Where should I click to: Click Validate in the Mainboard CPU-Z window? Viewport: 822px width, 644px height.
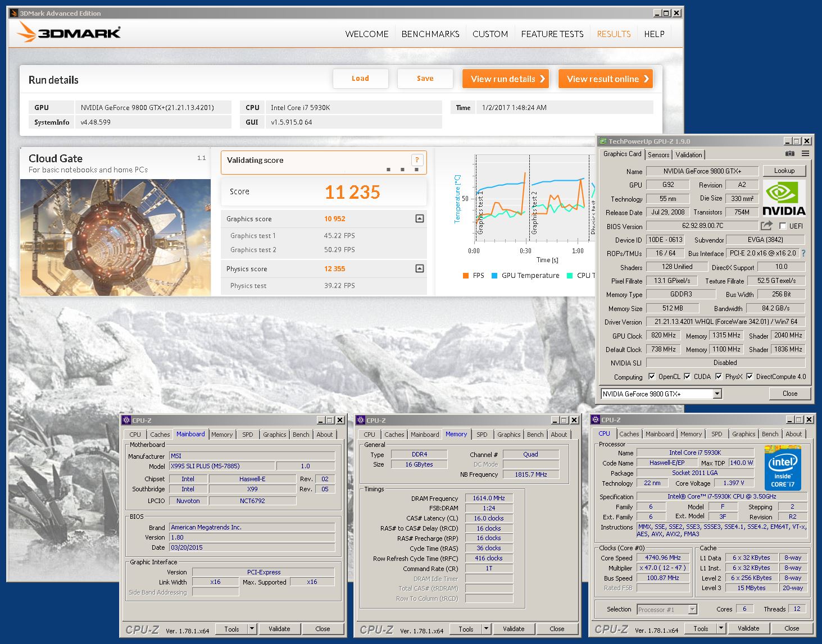click(279, 629)
